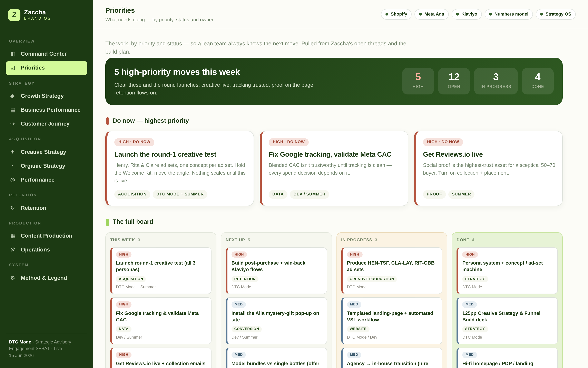Click the Meta Ads status pill
This screenshot has height=368, width=588.
pos(431,14)
